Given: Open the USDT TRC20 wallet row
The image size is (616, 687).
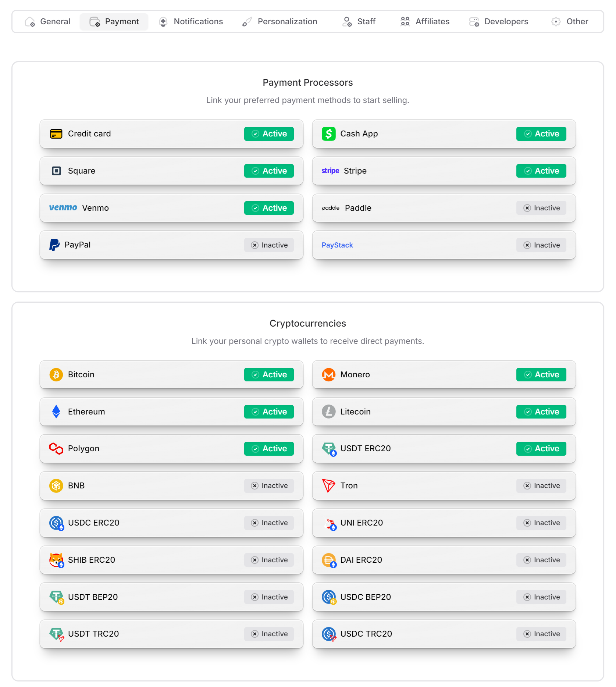Looking at the screenshot, I should coord(171,634).
